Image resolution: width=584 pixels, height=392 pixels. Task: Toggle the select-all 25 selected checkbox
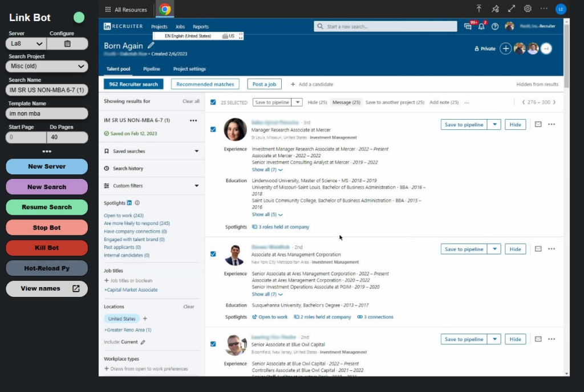pyautogui.click(x=213, y=103)
